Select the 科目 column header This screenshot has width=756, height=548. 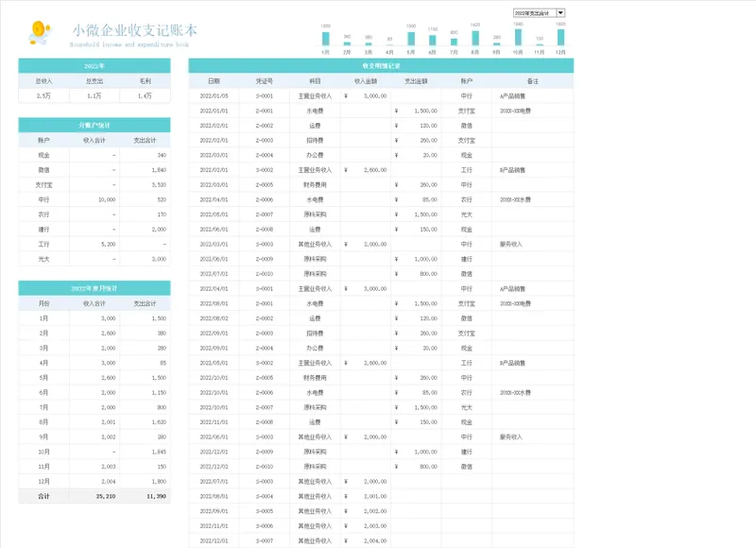click(x=315, y=81)
